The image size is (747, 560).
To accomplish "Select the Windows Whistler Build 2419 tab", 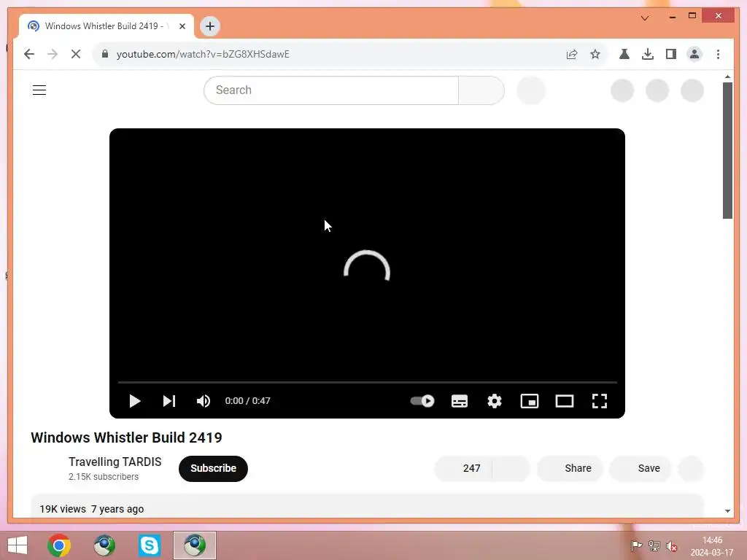I will point(107,26).
